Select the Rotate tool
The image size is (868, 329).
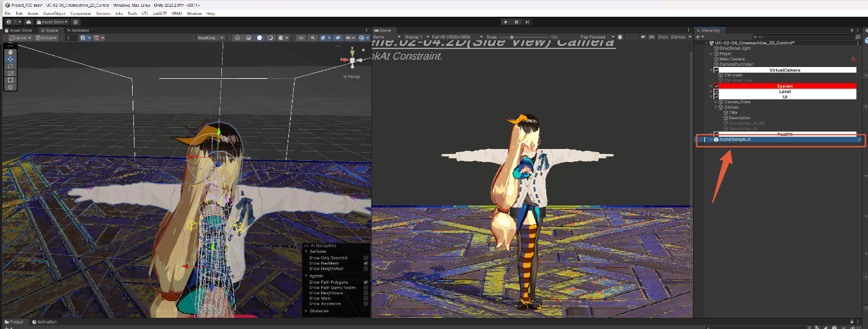(x=11, y=66)
